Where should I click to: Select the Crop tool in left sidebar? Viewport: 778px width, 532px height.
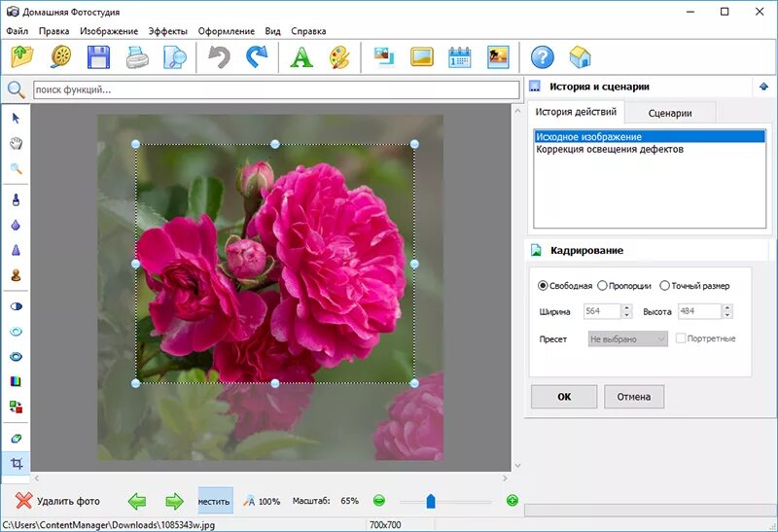[x=17, y=464]
